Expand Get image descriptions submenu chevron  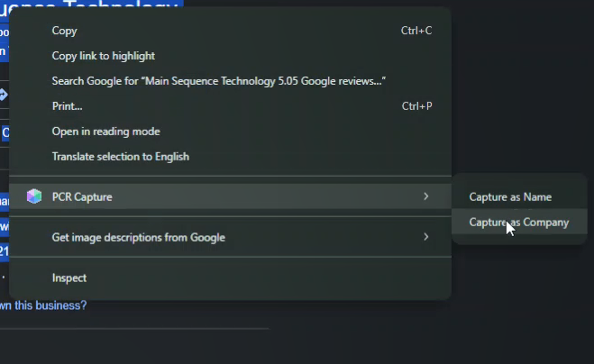(425, 237)
